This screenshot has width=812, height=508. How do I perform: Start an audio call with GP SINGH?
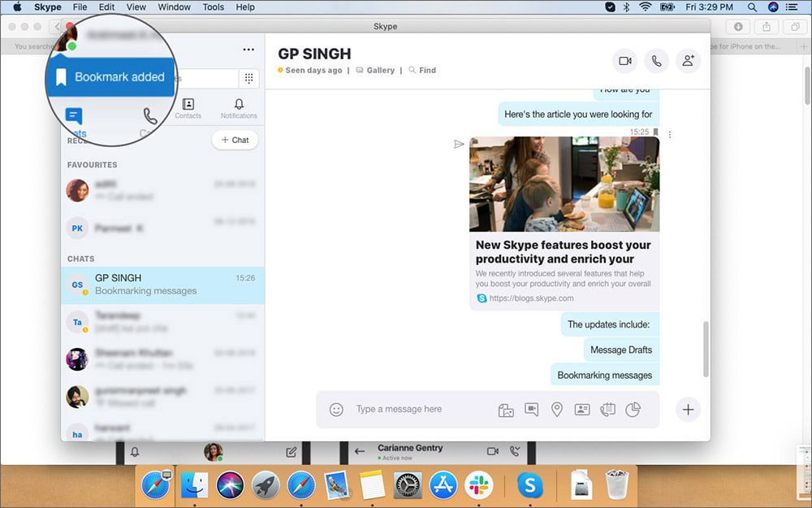click(656, 60)
